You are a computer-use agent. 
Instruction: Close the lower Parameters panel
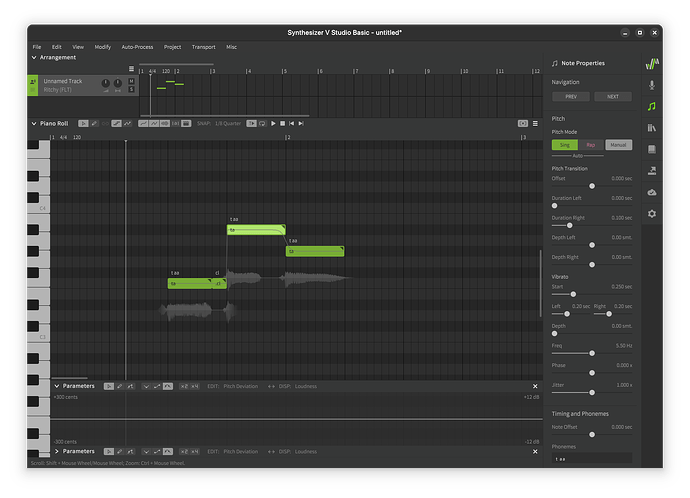535,451
